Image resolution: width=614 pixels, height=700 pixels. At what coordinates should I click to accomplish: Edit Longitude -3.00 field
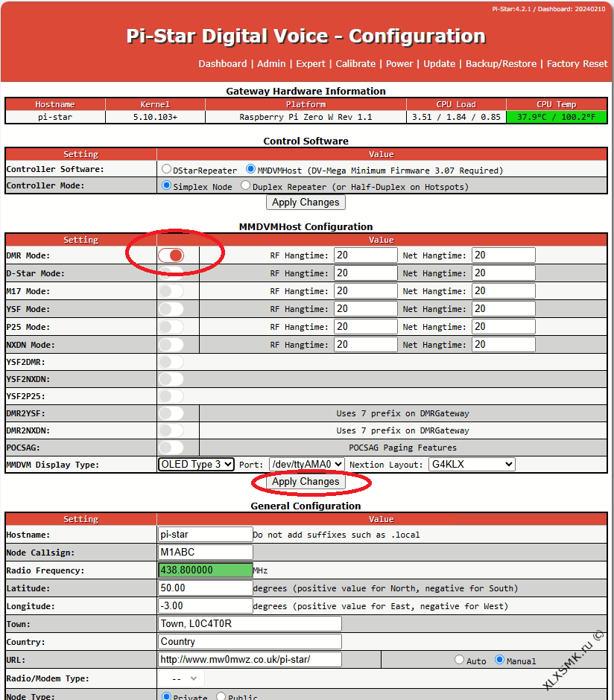click(206, 606)
